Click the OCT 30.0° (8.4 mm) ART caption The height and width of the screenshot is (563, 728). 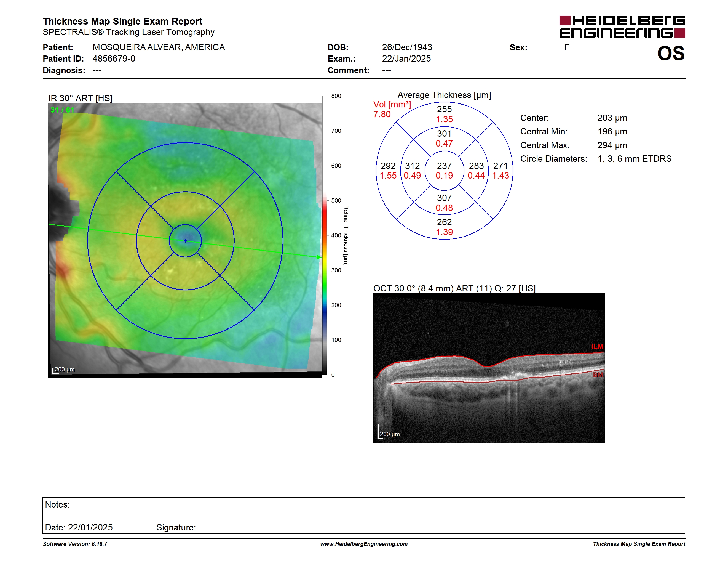[454, 288]
